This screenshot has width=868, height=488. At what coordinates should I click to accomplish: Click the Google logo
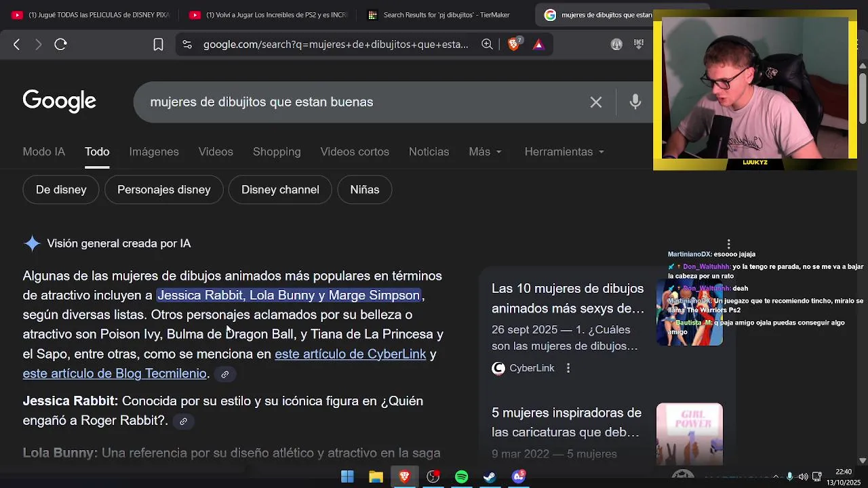(60, 101)
